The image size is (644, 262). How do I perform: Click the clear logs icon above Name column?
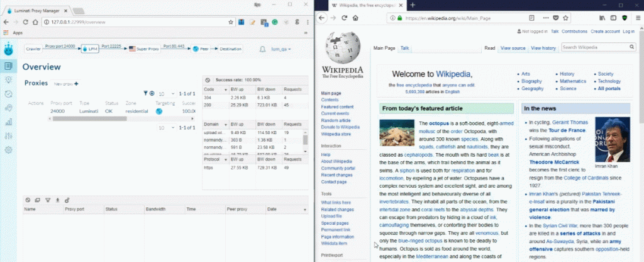tap(28, 200)
